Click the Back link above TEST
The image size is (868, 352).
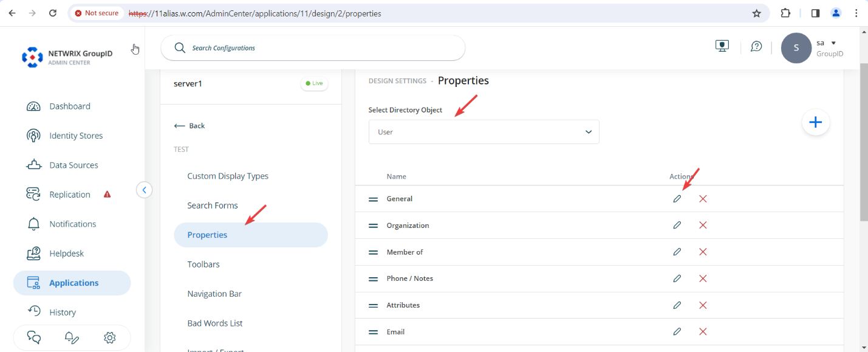tap(189, 125)
